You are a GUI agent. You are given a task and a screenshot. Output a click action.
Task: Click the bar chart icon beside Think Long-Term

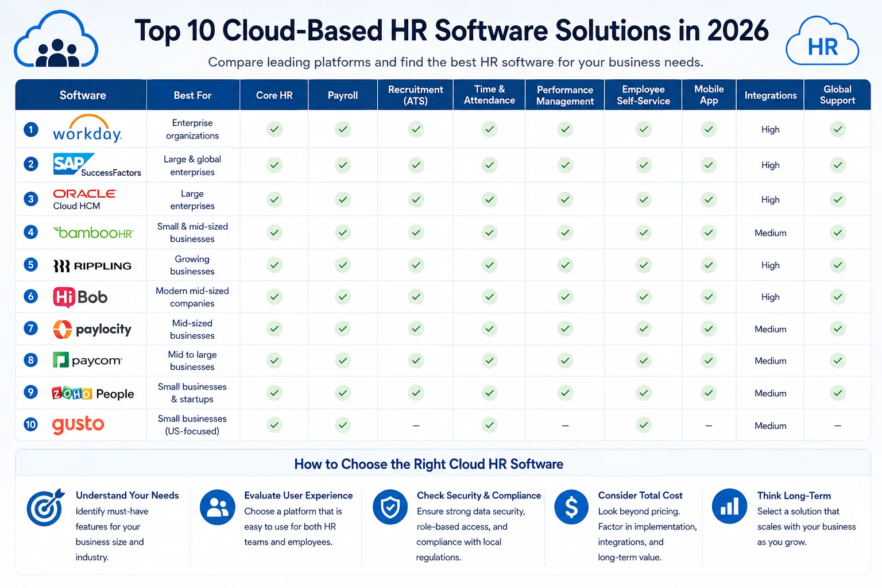(729, 506)
